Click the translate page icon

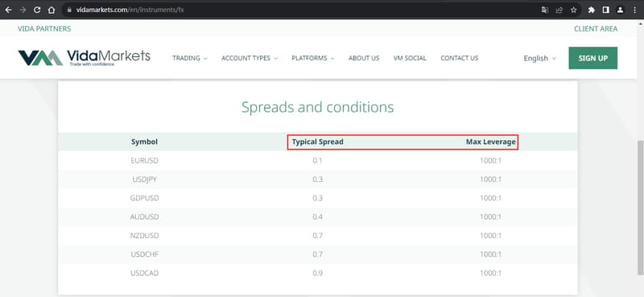545,10
